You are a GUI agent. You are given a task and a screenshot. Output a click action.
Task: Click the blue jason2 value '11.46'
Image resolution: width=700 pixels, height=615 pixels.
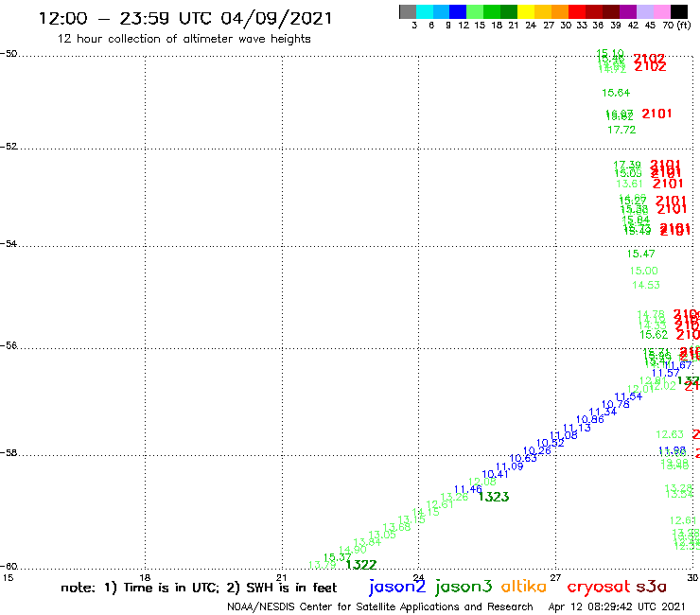(x=468, y=489)
